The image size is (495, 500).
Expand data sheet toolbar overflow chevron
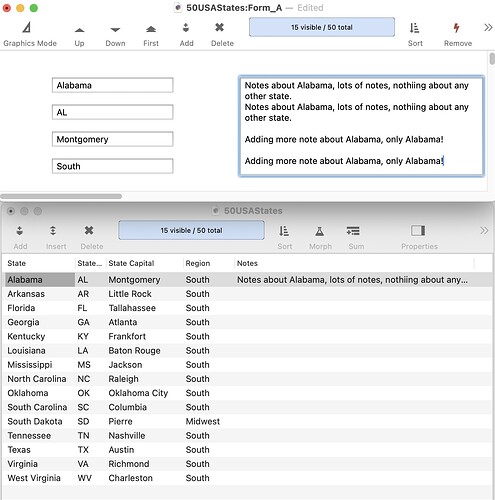pyautogui.click(x=484, y=230)
